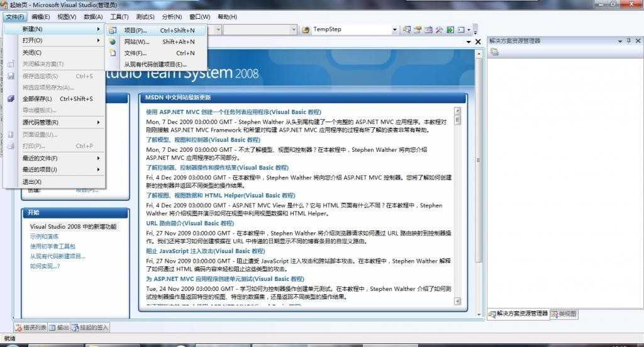Select 关闭(C) in the File menu
The height and width of the screenshot is (347, 644).
click(x=55, y=53)
